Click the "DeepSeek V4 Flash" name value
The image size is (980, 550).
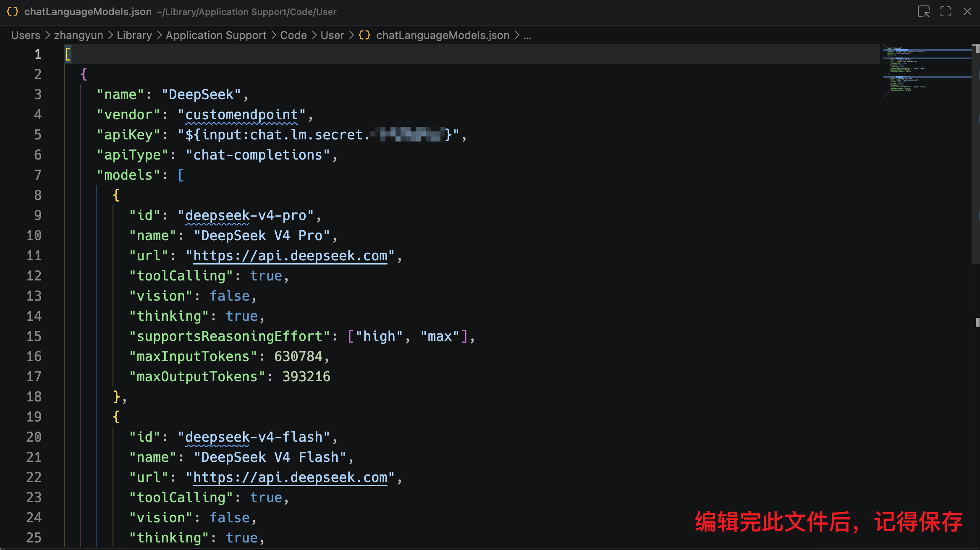[x=270, y=457]
